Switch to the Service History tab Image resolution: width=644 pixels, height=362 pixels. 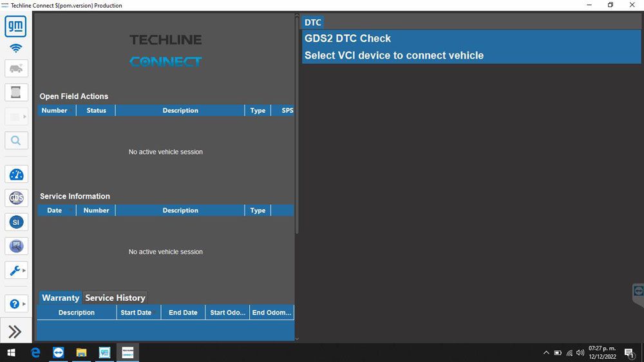(x=115, y=298)
